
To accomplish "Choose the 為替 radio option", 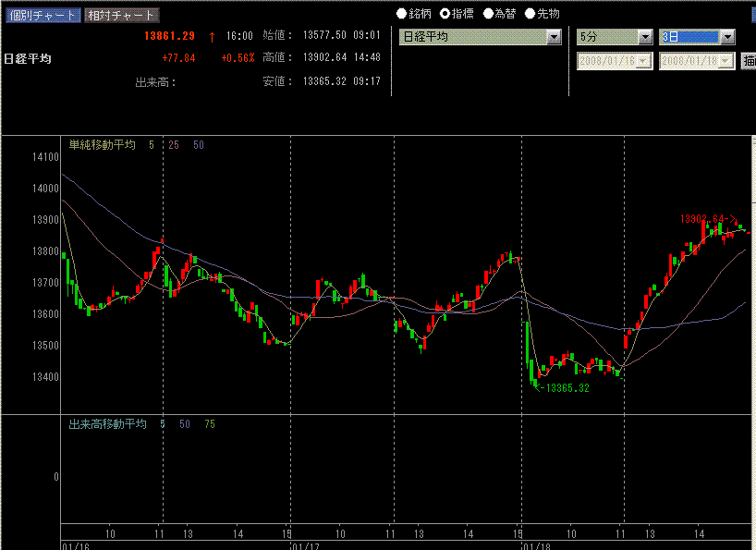I will point(488,14).
